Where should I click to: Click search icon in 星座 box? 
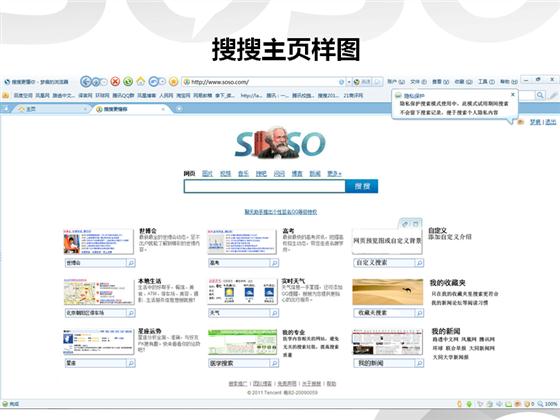pos(131,363)
